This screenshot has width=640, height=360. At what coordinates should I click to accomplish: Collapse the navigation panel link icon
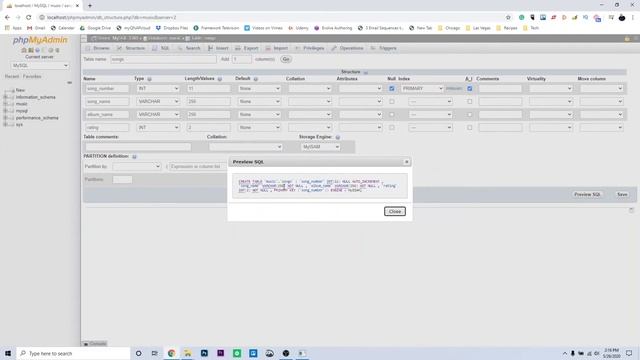pos(69,82)
